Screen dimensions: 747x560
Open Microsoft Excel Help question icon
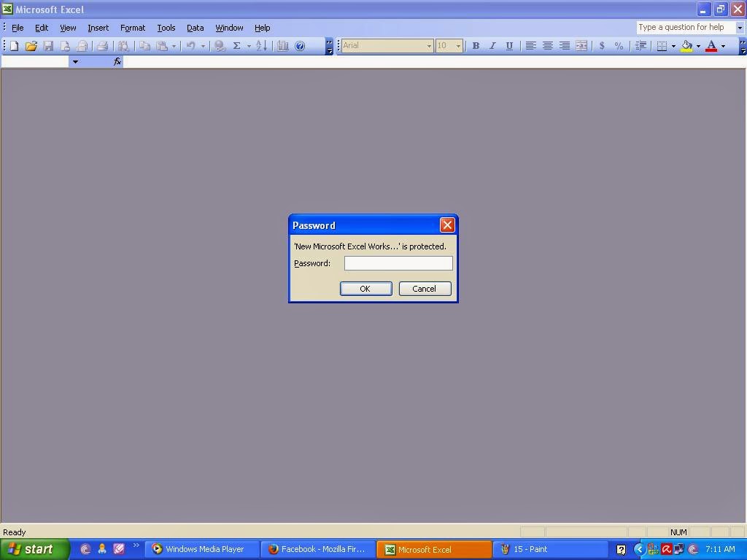coord(300,46)
